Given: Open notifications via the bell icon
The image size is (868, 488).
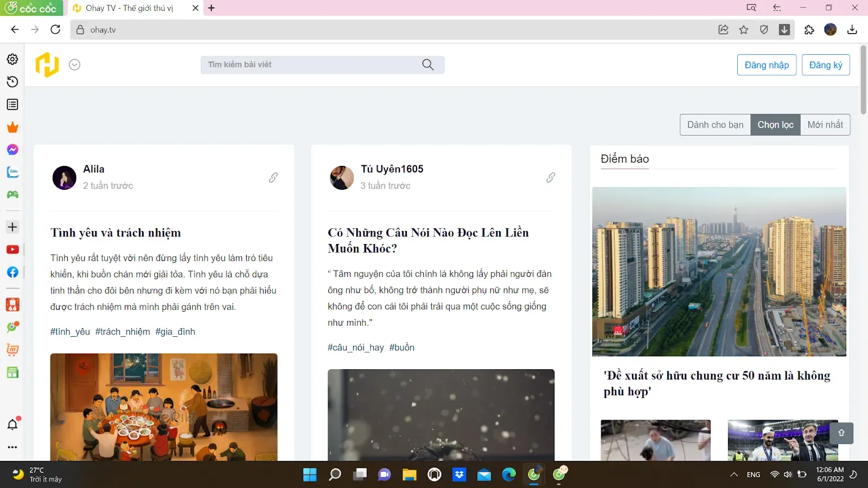Looking at the screenshot, I should 12,425.
